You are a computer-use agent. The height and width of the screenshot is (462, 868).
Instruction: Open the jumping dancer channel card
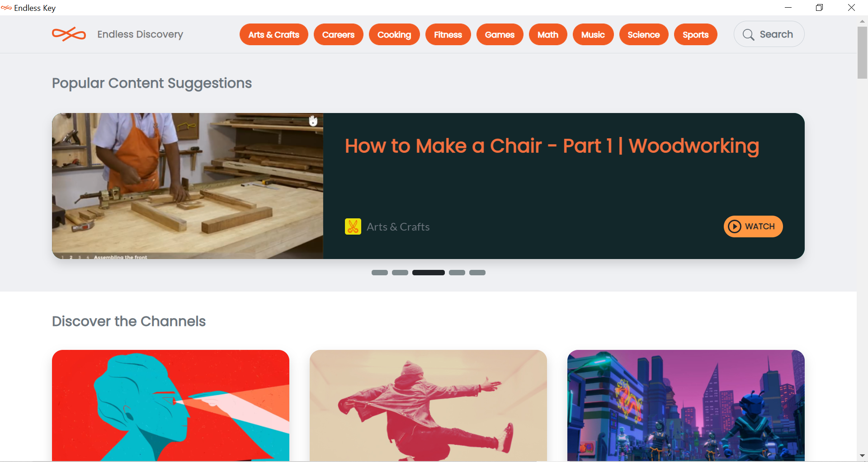pyautogui.click(x=428, y=405)
